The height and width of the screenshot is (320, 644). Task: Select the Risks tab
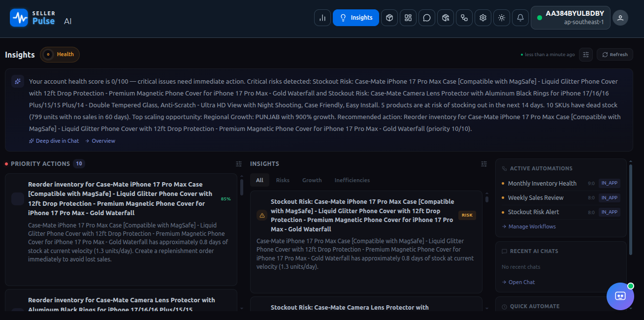(x=283, y=180)
